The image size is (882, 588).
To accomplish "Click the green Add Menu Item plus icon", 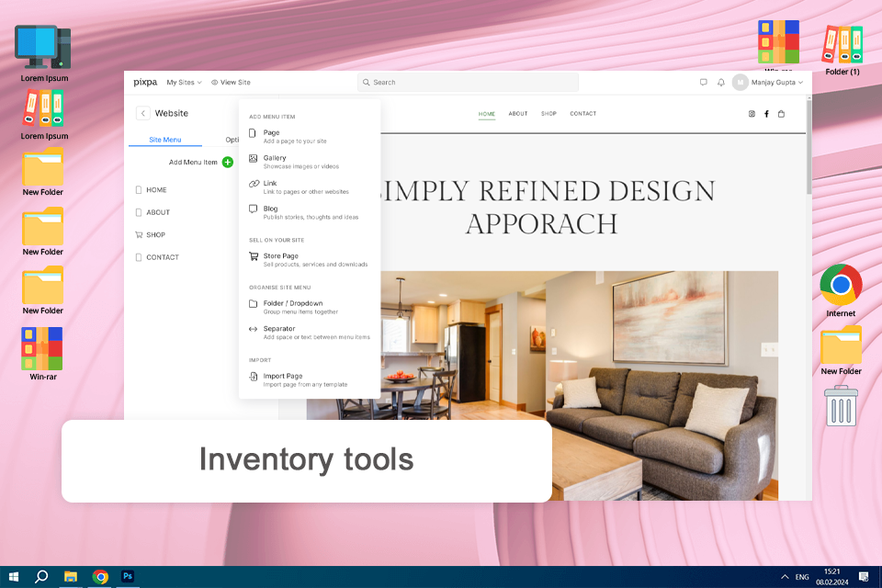I will coord(228,162).
